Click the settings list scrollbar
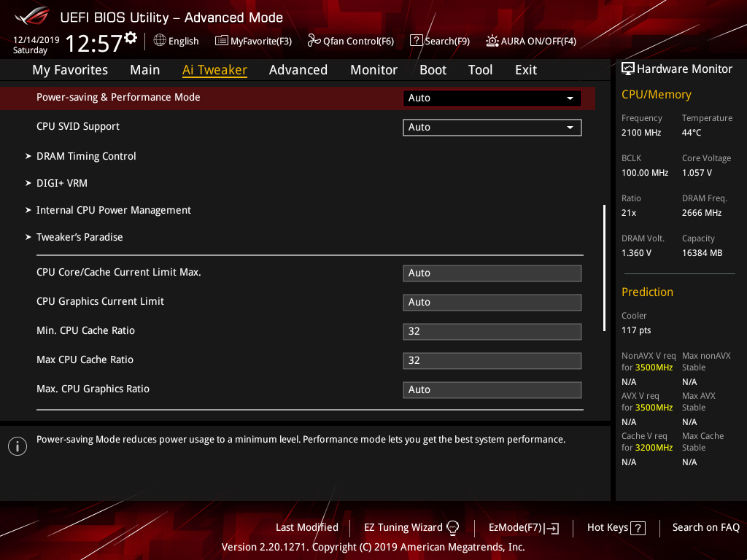 tap(604, 268)
